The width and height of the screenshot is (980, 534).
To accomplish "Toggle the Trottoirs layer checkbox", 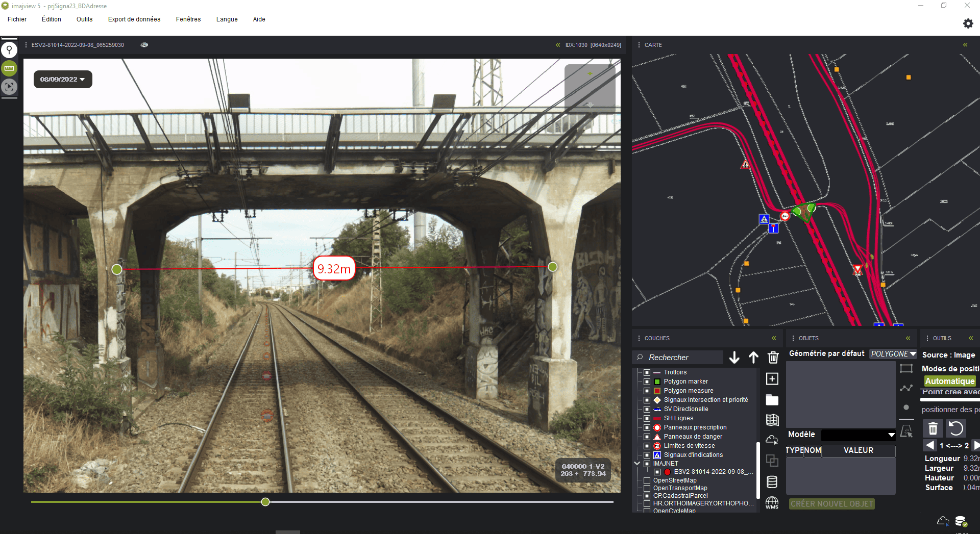I will pyautogui.click(x=647, y=372).
